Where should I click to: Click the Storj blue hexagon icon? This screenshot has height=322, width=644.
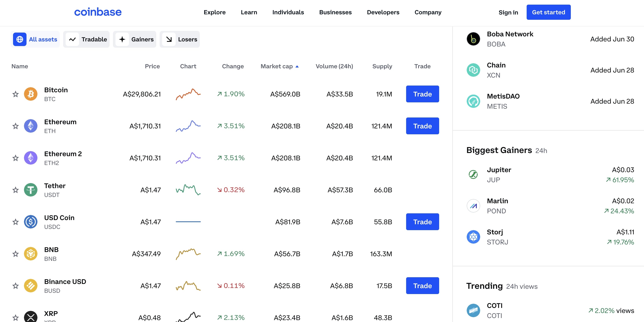click(473, 237)
